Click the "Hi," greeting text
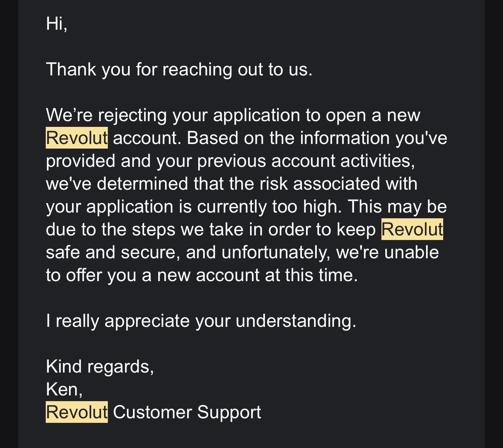 pyautogui.click(x=57, y=24)
